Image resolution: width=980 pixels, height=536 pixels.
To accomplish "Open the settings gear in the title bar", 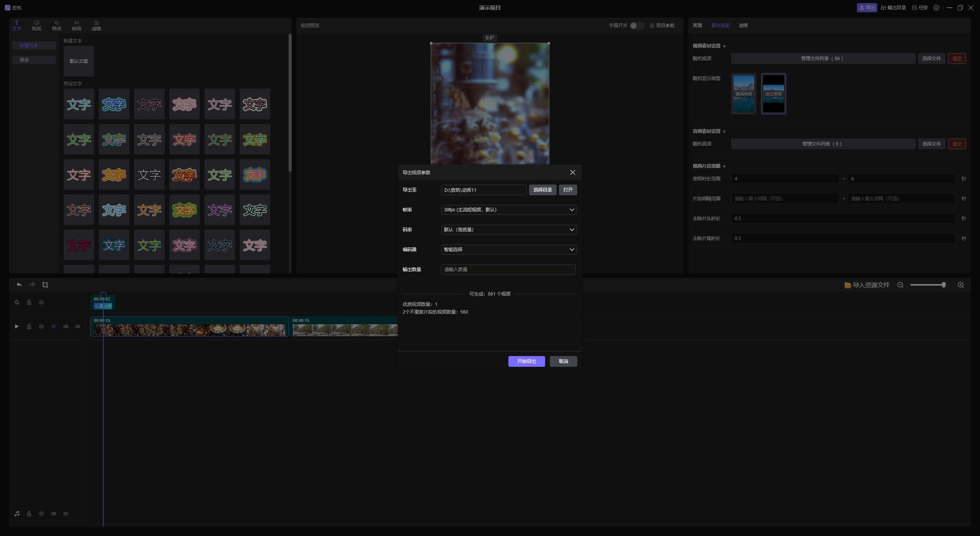I will 936,8.
